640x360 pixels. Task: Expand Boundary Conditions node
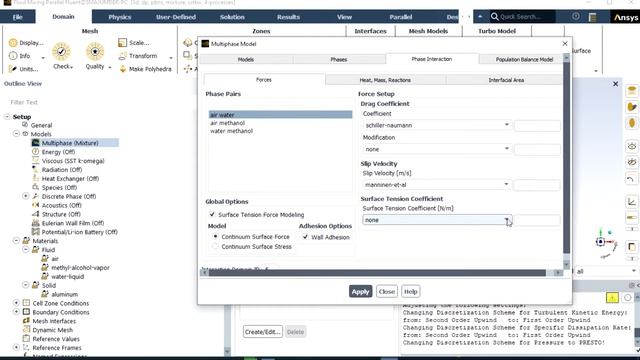[16, 312]
